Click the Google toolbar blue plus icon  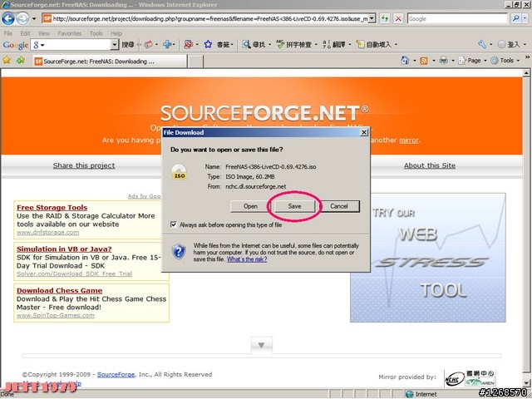[167, 44]
